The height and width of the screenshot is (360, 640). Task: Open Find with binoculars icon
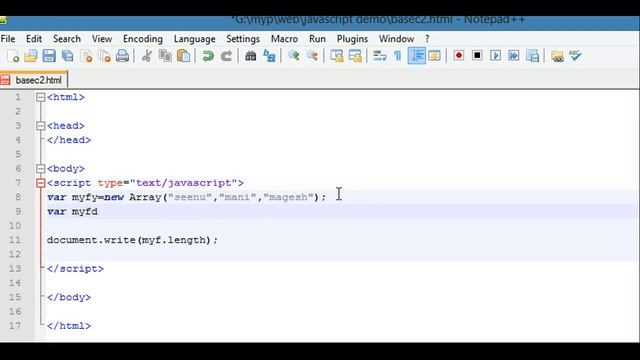(251, 56)
